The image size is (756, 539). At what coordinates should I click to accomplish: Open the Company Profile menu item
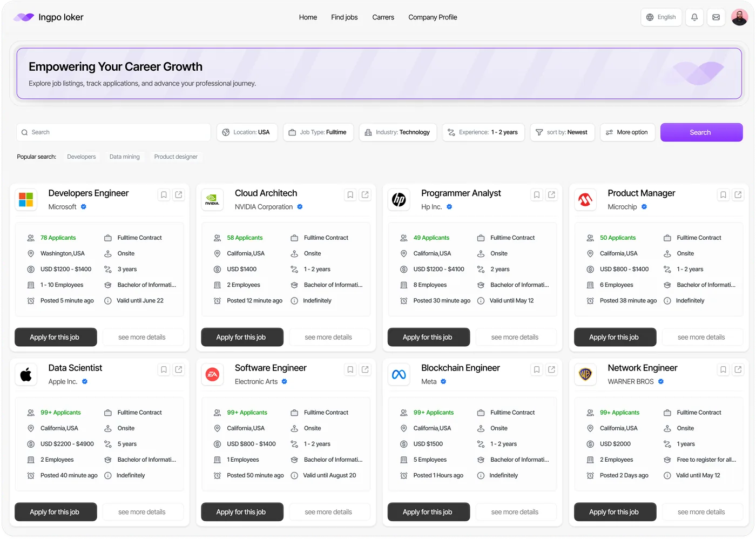tap(433, 17)
